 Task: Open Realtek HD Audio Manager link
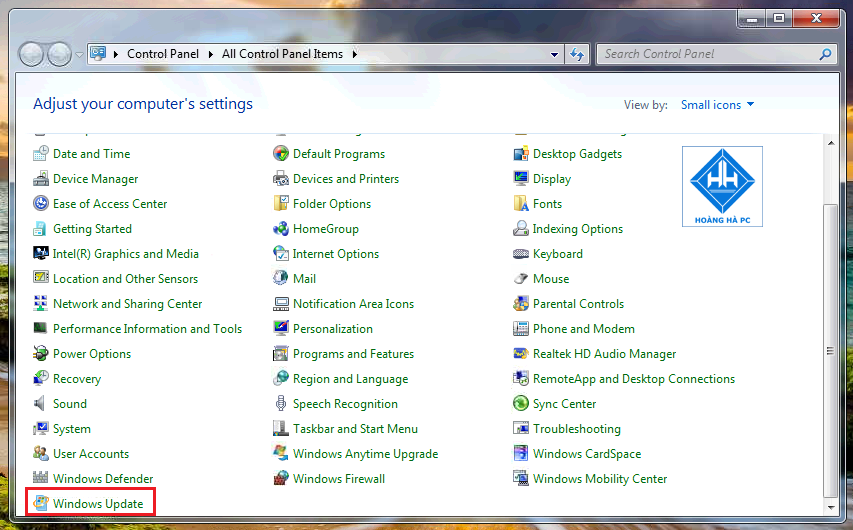pyautogui.click(x=604, y=354)
